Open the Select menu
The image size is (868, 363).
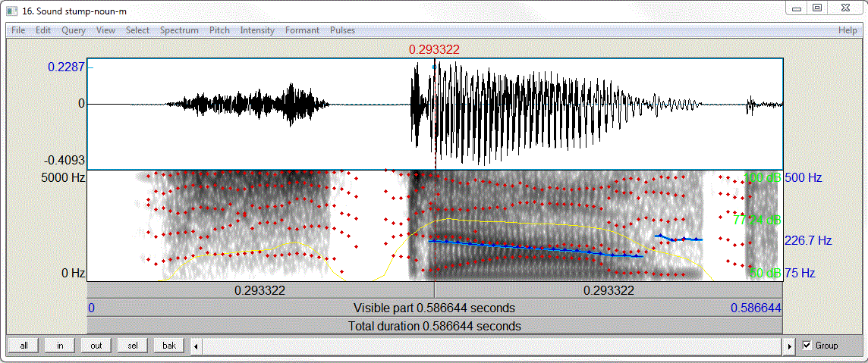click(138, 30)
